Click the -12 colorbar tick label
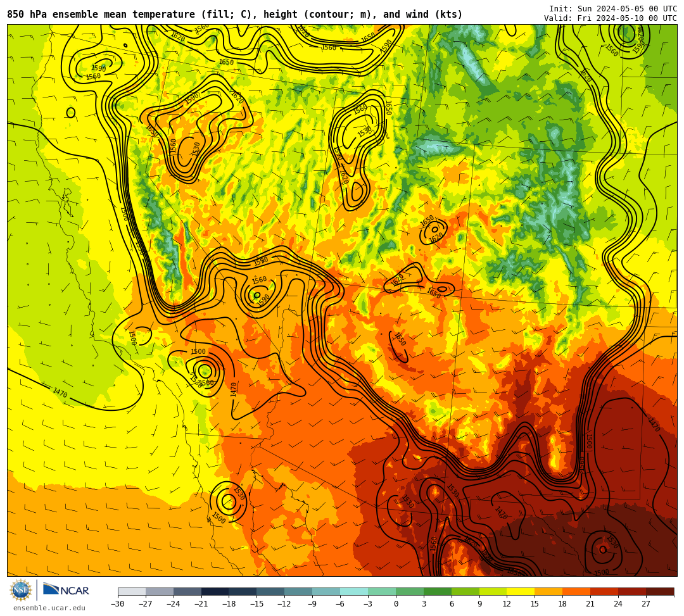 click(284, 604)
